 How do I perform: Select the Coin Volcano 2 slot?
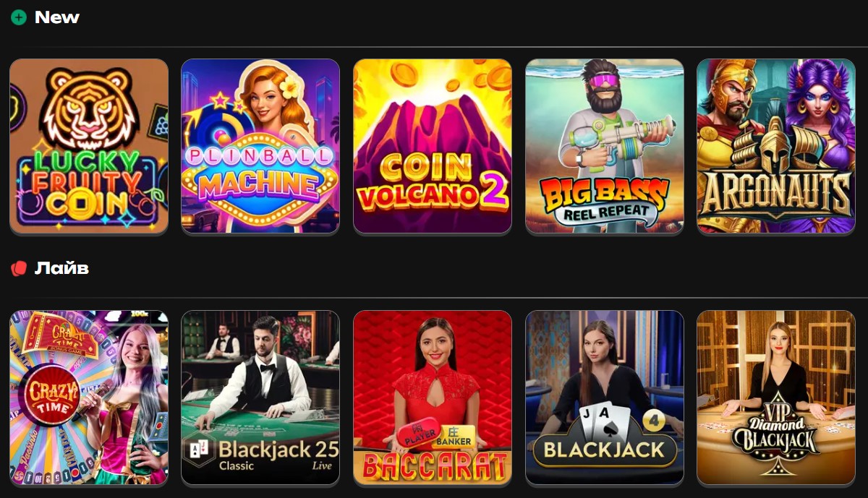coord(433,147)
